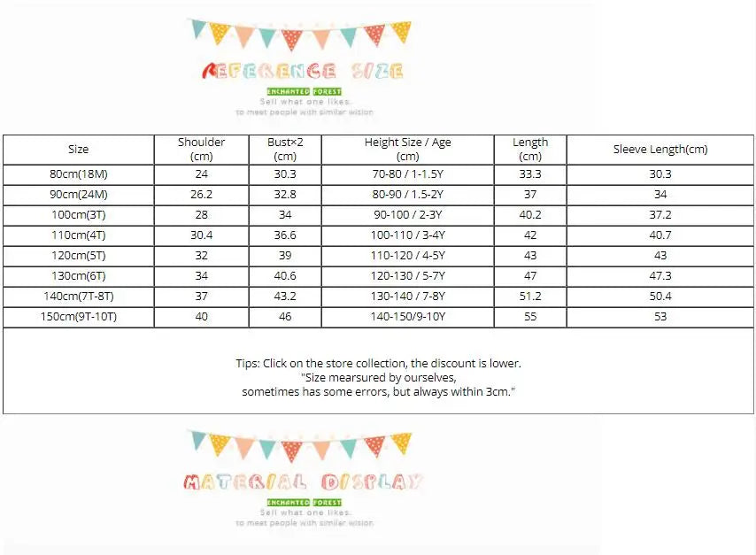Image resolution: width=756 pixels, height=555 pixels.
Task: Click the 'Sell what one likes' tagline under Reference Size
Action: click(x=304, y=103)
